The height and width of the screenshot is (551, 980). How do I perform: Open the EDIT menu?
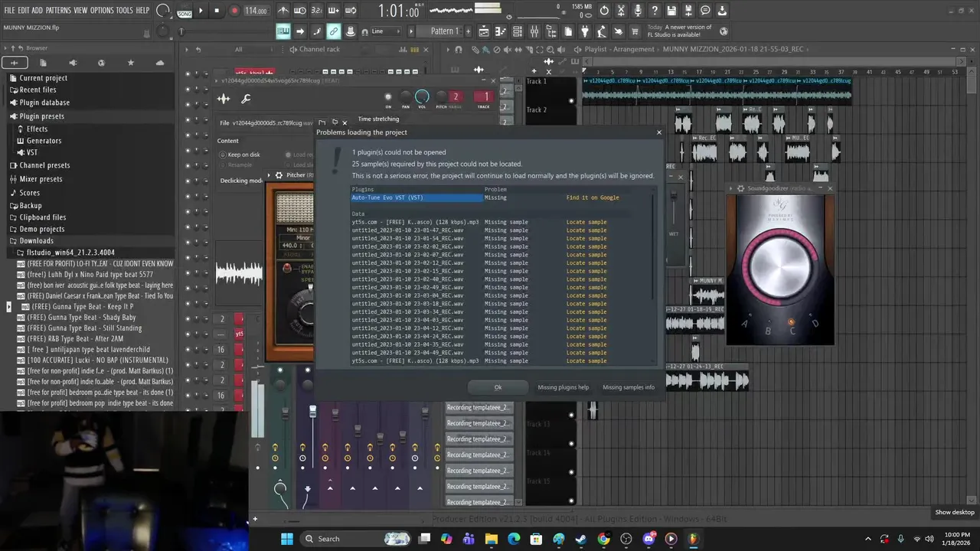24,10
